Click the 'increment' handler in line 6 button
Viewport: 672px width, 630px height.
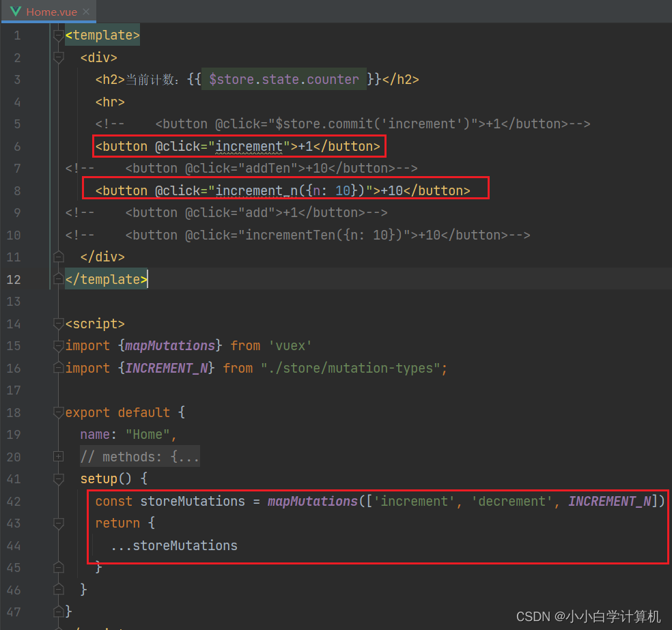[x=249, y=147]
